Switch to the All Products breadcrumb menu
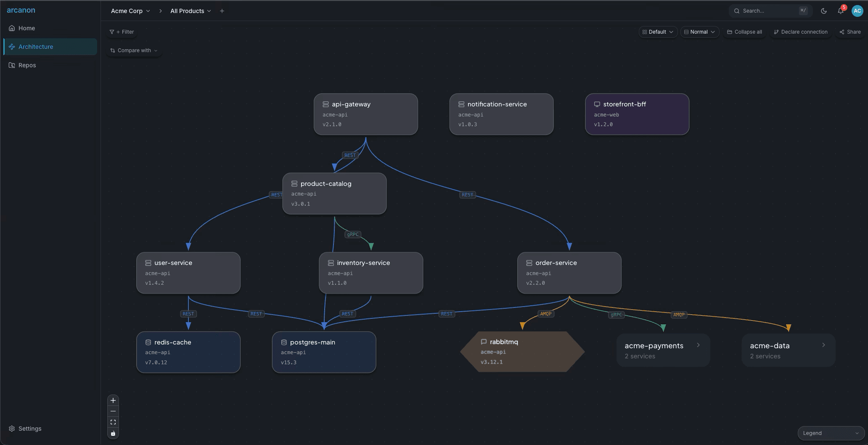868x445 pixels. [190, 11]
